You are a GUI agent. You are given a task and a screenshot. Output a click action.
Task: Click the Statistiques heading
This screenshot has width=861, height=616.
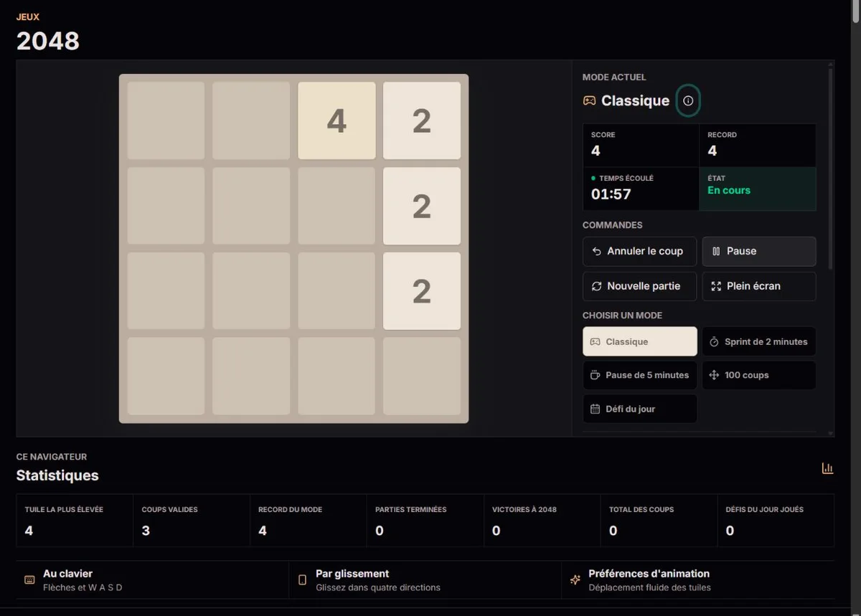point(57,475)
